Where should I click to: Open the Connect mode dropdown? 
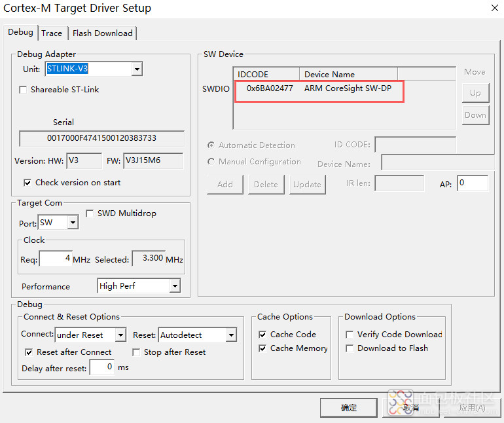point(120,335)
